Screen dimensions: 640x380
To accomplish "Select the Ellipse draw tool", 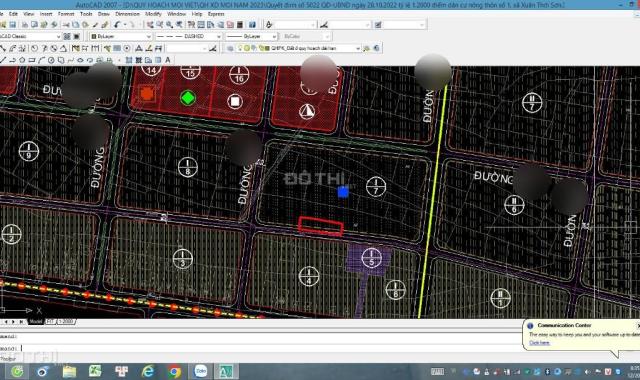I will [x=80, y=60].
